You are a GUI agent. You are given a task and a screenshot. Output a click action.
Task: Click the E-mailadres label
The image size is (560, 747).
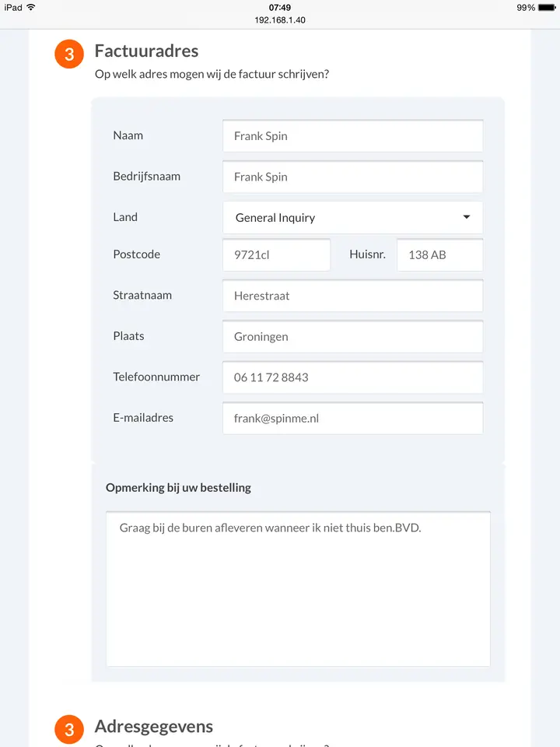143,418
